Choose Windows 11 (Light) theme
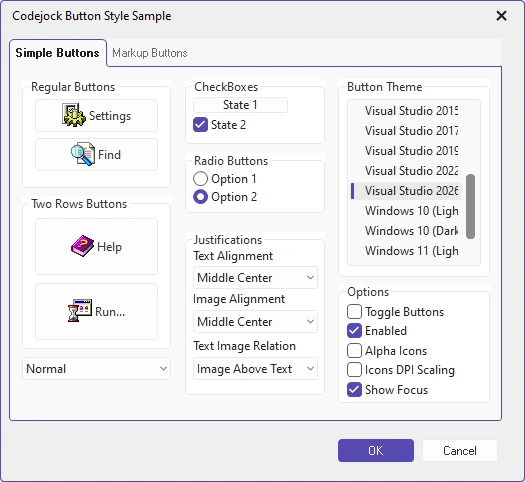The height and width of the screenshot is (482, 525). pyautogui.click(x=406, y=251)
